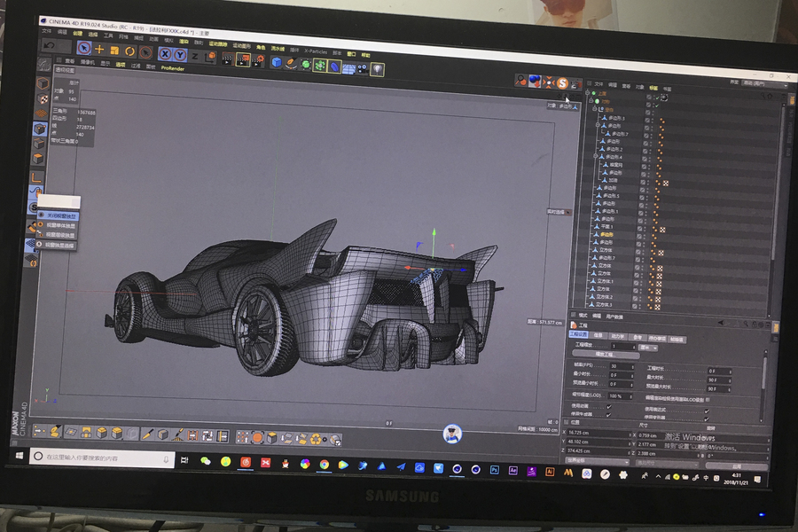
Task: Select the 多边形.3 object row
Action: 616,118
